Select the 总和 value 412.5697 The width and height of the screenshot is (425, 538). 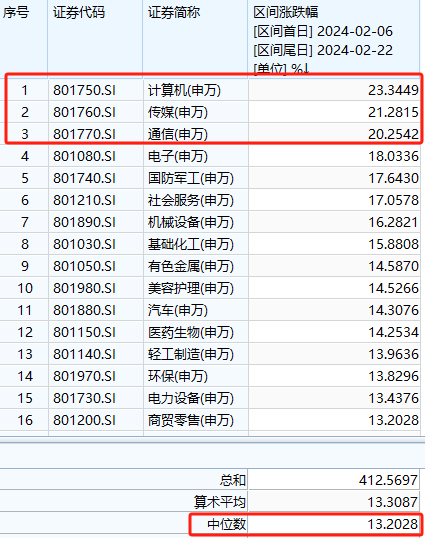[x=389, y=480]
